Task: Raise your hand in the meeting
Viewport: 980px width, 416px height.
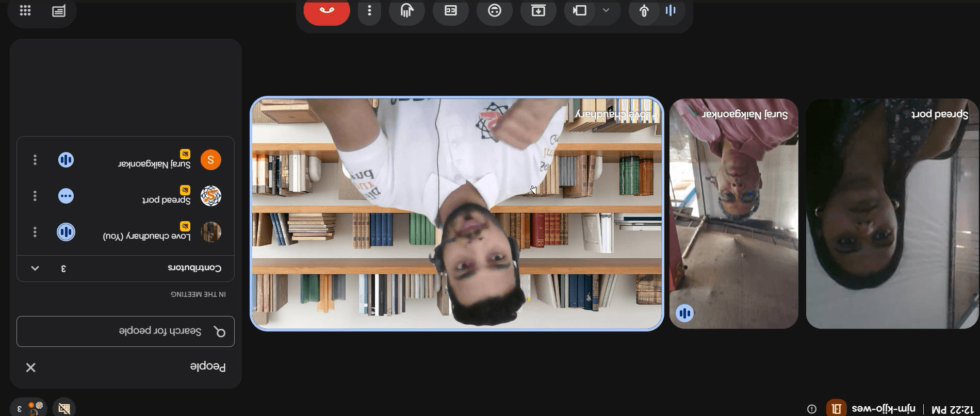Action: [x=407, y=11]
